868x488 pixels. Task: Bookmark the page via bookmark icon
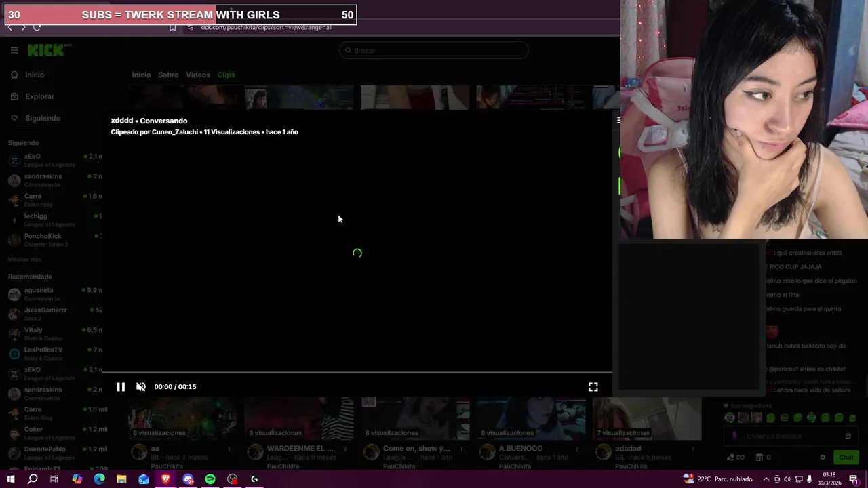tap(172, 27)
